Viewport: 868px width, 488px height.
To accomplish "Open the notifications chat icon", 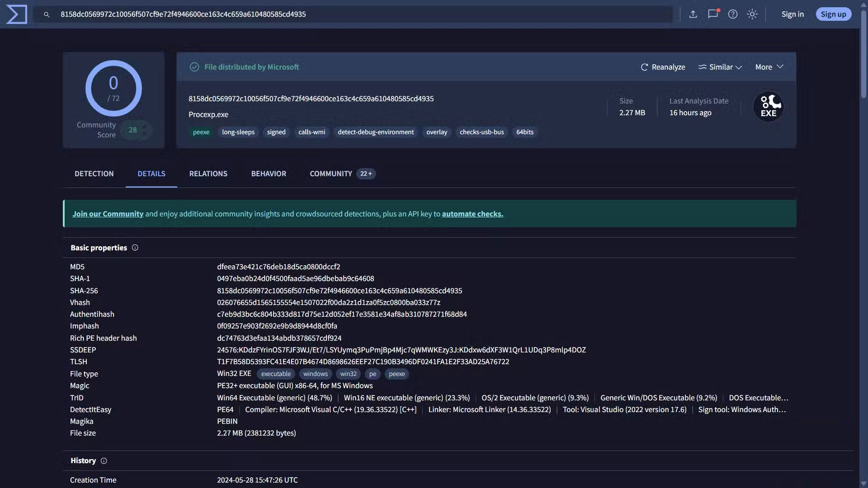I will point(713,14).
